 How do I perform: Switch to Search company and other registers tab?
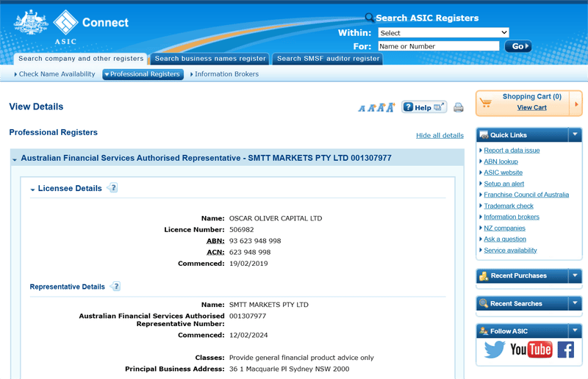coord(81,59)
